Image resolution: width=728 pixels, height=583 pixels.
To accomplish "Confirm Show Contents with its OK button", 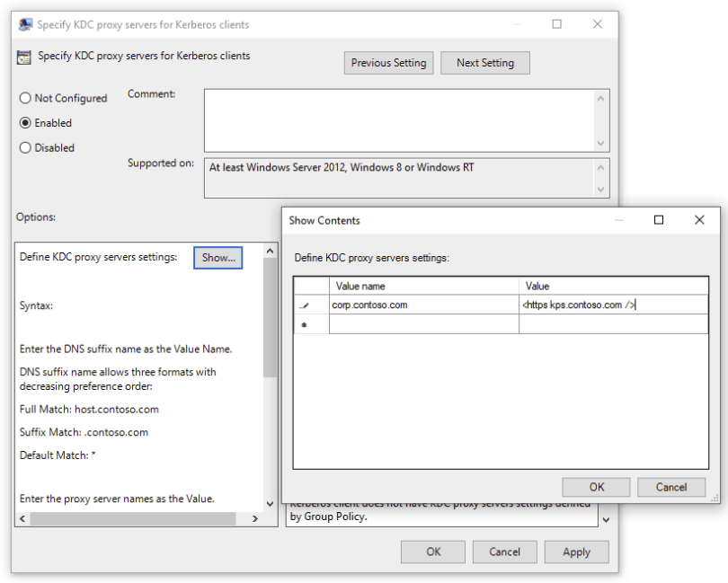I will click(x=596, y=487).
